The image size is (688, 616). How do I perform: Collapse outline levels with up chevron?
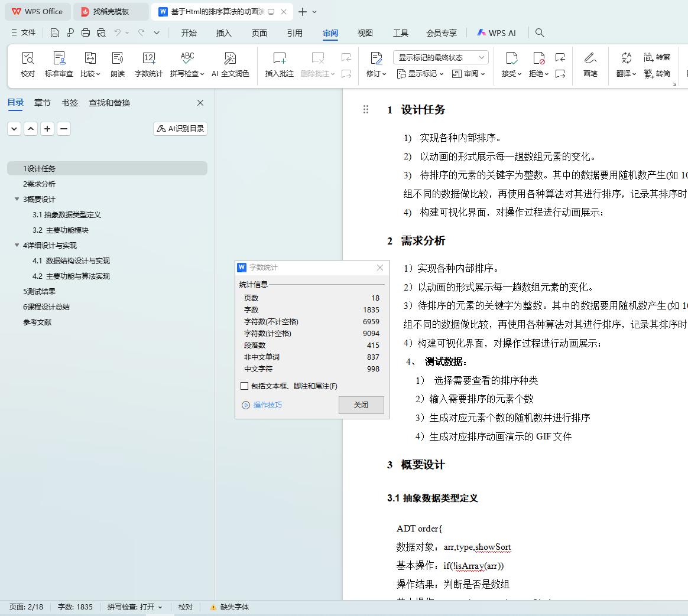tap(31, 129)
